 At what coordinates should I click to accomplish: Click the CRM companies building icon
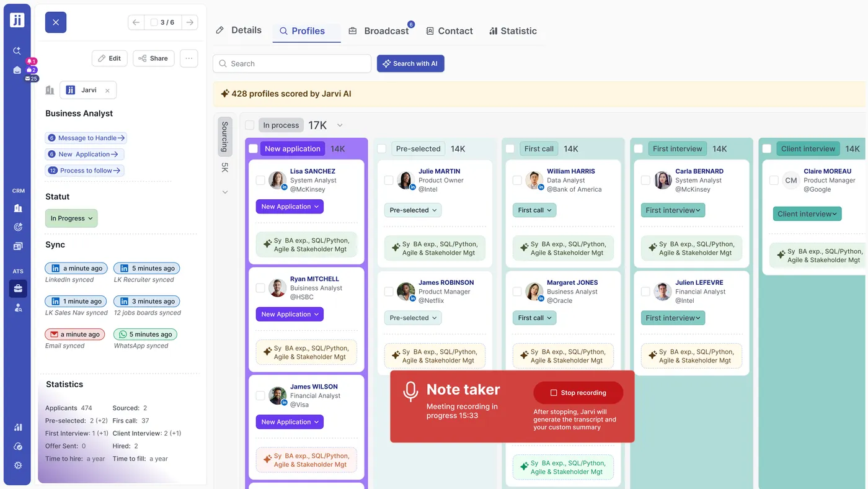pyautogui.click(x=17, y=209)
